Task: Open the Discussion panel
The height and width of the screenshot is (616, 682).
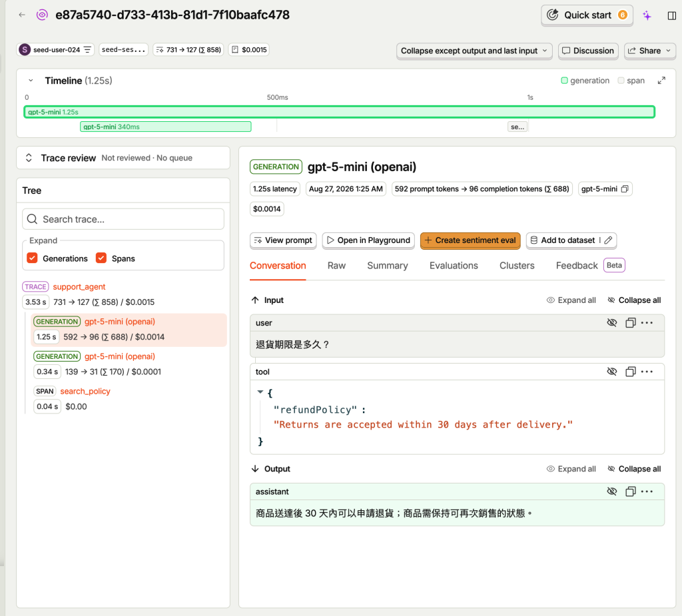Action: coord(588,51)
